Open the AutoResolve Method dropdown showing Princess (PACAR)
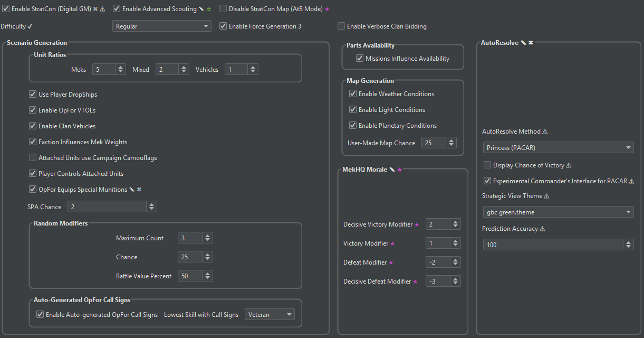 coord(558,147)
